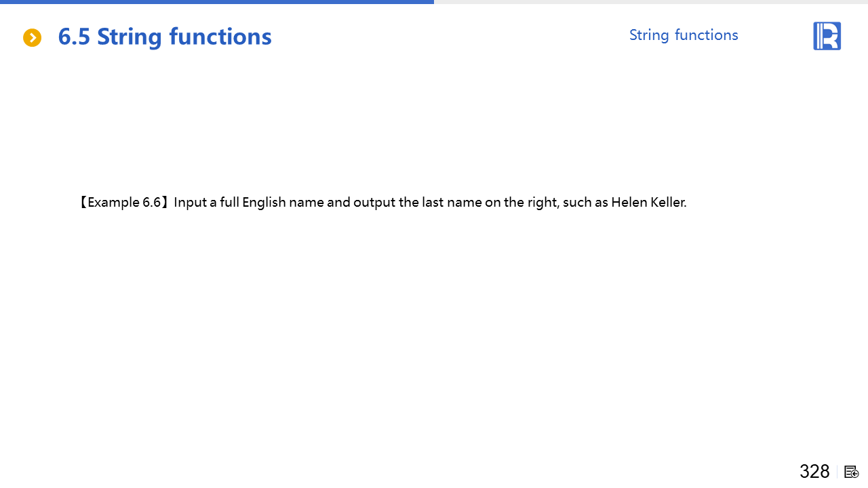Select the "6.5 String functions" slide heading
This screenshot has width=868, height=488.
pos(165,37)
